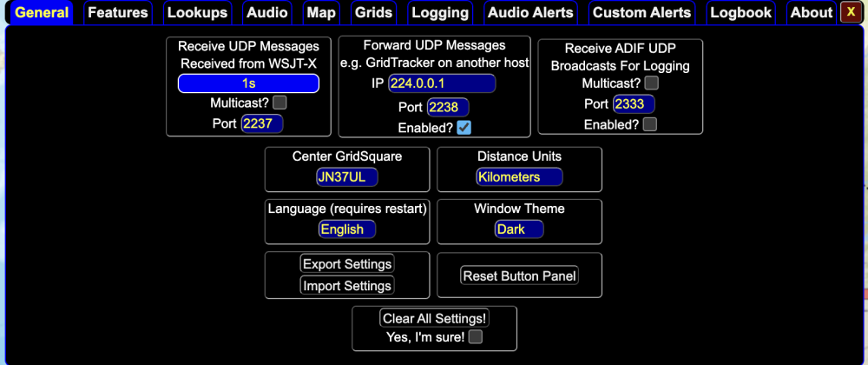Edit Receive UDP port 2237 field
Screen dimensions: 868x365
(x=262, y=123)
